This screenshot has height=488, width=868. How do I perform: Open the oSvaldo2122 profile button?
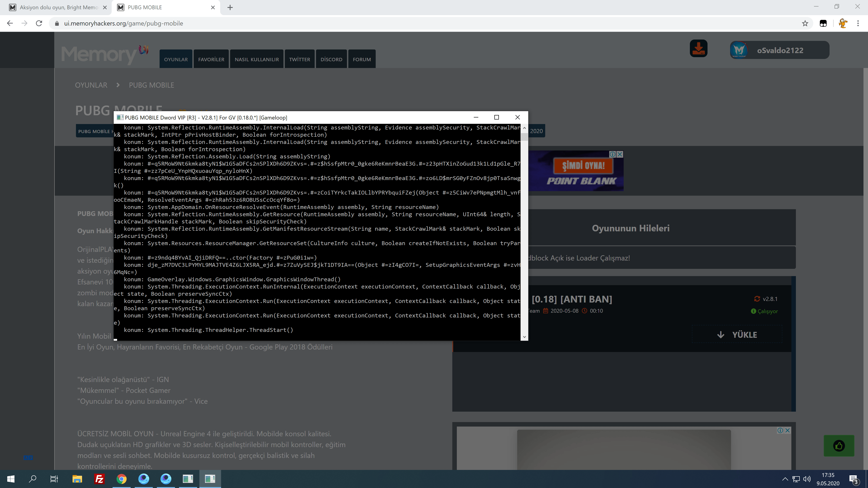(x=780, y=50)
